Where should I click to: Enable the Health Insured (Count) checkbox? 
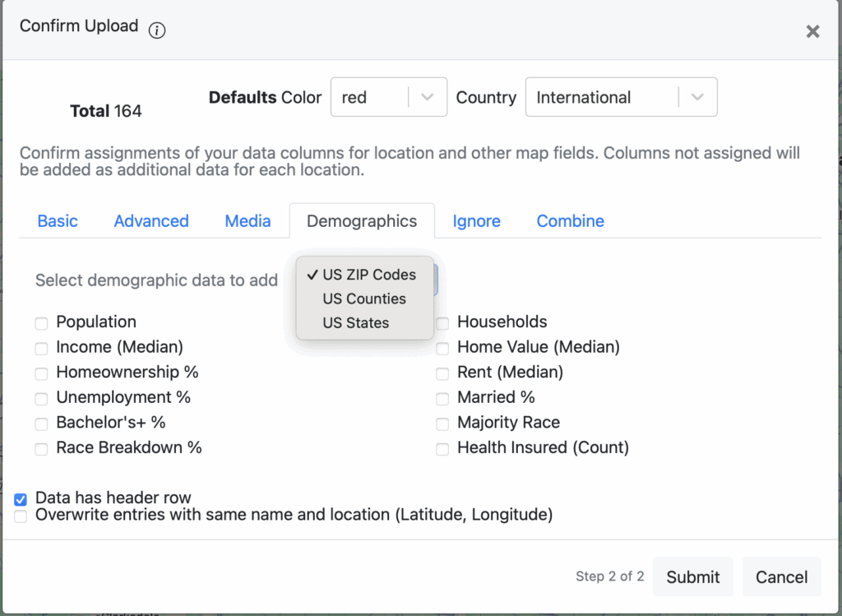[x=443, y=449]
